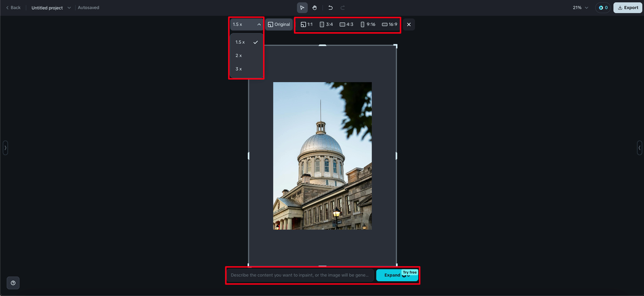Image resolution: width=644 pixels, height=296 pixels.
Task: Choose the 3 x expansion option
Action: click(x=247, y=69)
